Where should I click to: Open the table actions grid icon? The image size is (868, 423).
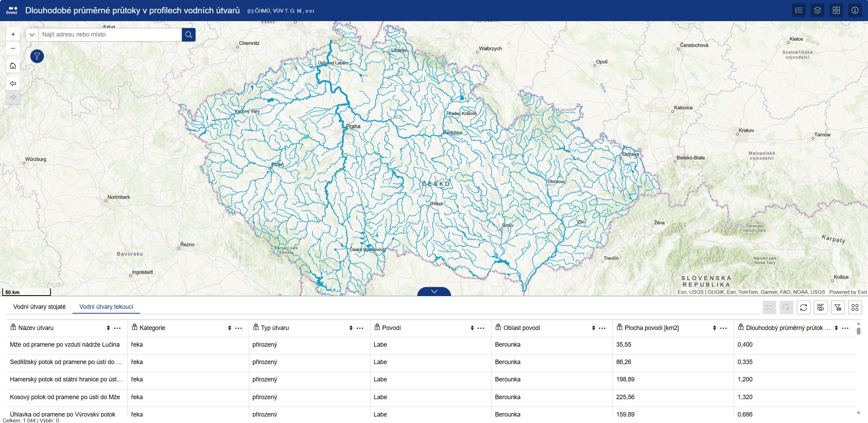855,307
